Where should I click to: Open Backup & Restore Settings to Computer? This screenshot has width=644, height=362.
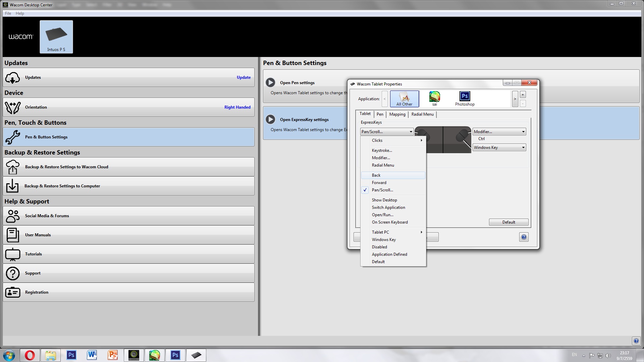[128, 186]
